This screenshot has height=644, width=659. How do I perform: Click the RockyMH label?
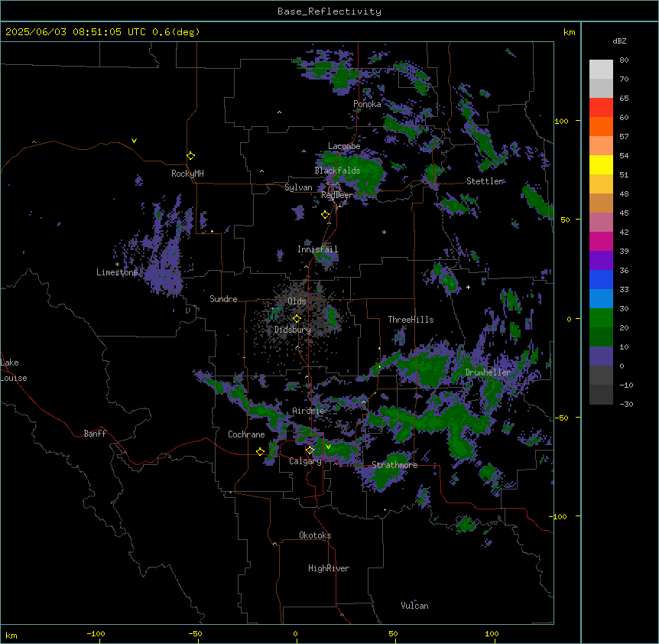(187, 174)
